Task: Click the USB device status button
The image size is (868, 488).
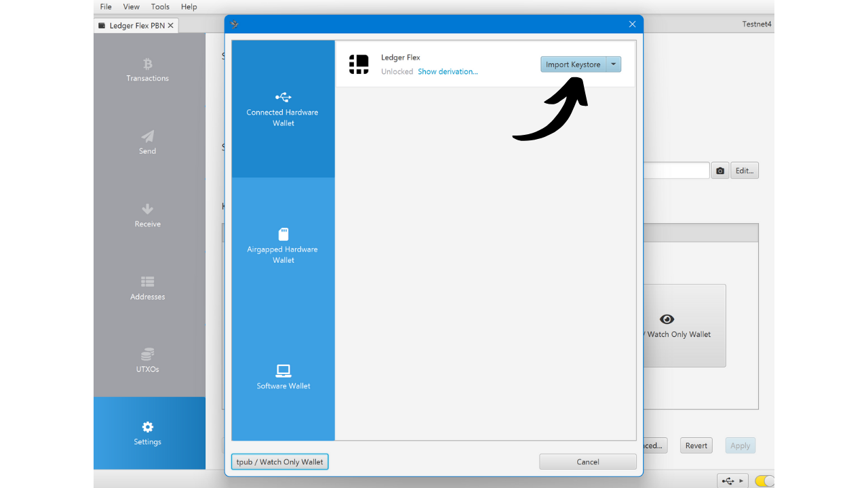Action: (732, 481)
